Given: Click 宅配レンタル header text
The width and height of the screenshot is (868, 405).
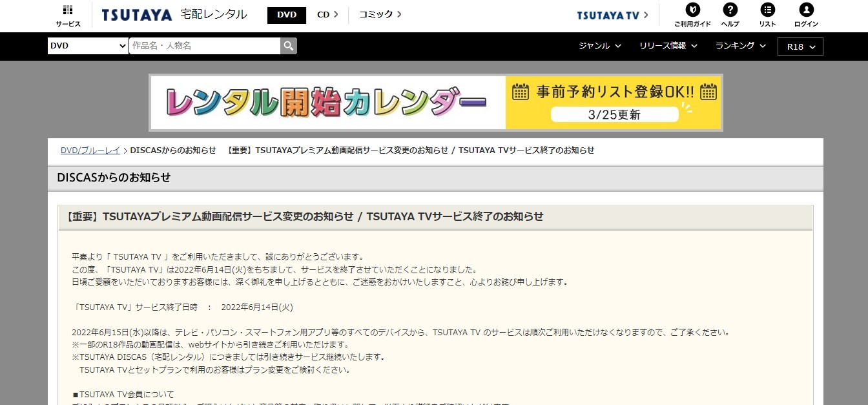Looking at the screenshot, I should pyautogui.click(x=214, y=14).
